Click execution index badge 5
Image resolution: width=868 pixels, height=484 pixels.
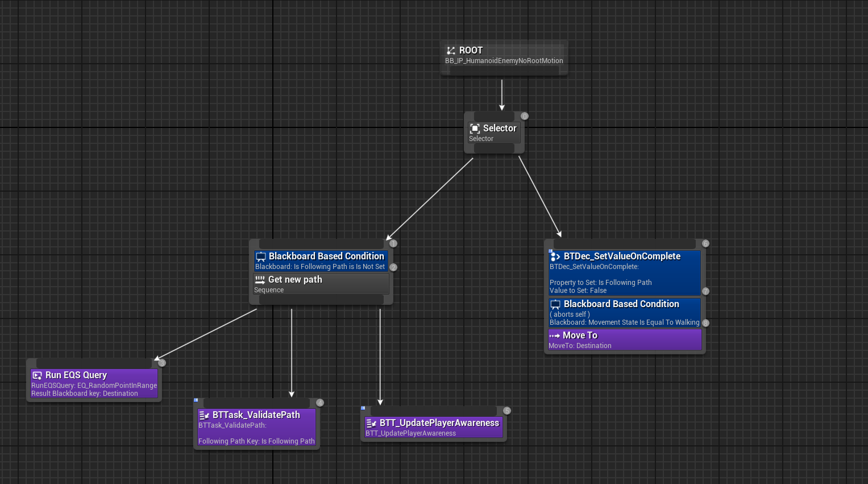click(507, 411)
